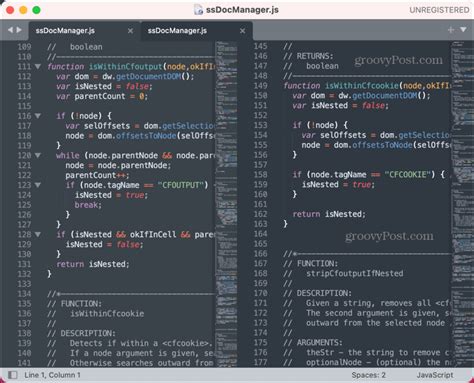Collapse fold arrow at line 120
474x383 pixels.
coord(38,155)
